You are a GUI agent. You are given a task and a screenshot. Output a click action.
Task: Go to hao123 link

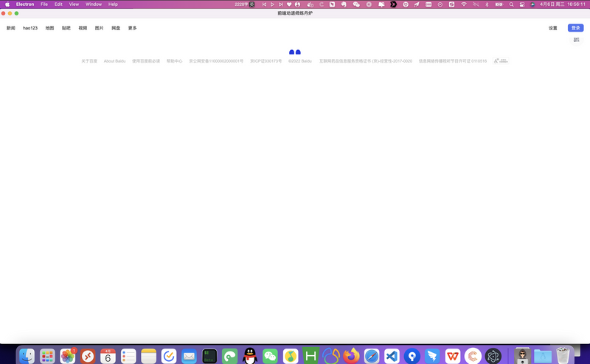tap(30, 28)
